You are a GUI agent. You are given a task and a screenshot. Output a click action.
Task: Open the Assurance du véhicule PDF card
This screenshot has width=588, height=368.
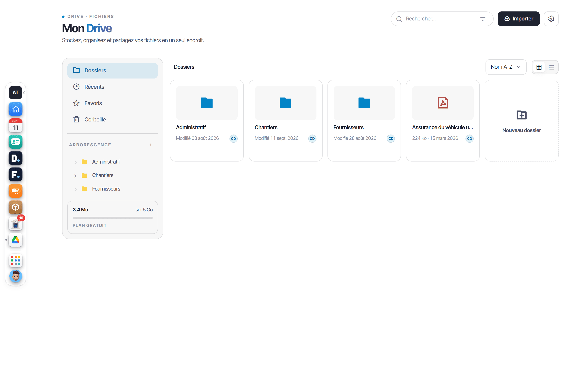(x=443, y=120)
